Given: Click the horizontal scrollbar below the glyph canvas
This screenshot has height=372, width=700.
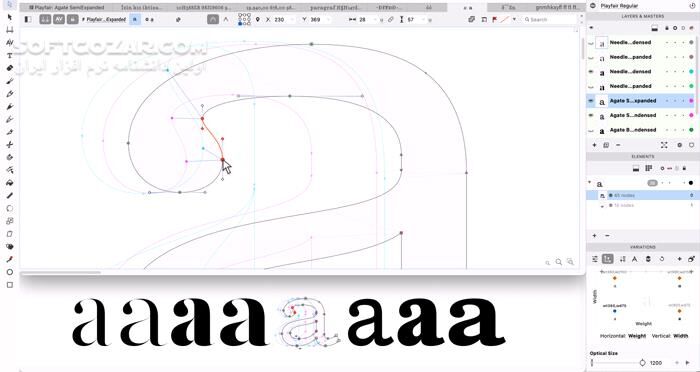Looking at the screenshot, I should click(x=61, y=272).
